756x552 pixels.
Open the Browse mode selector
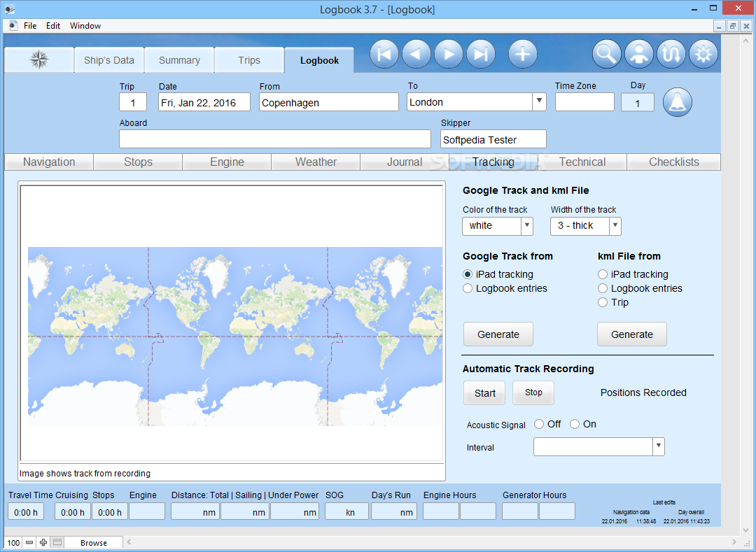click(x=94, y=542)
